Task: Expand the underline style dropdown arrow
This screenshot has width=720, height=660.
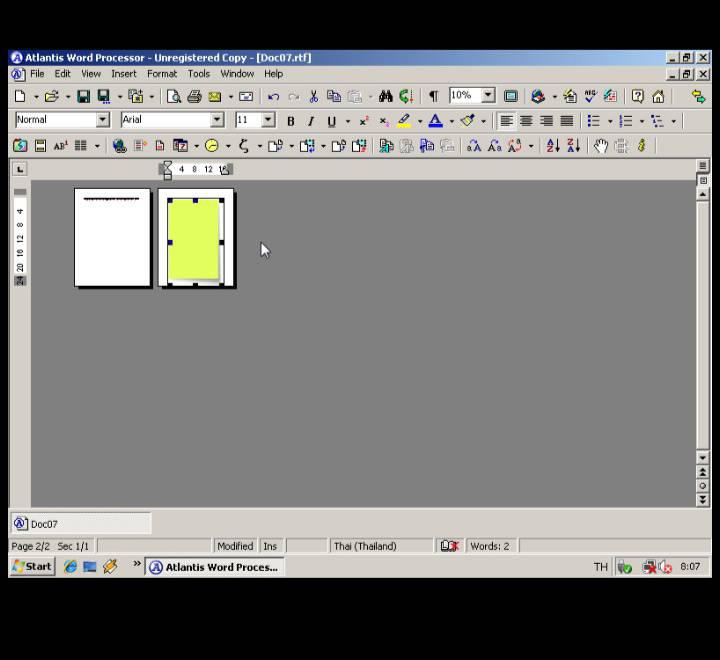Action: 348,121
